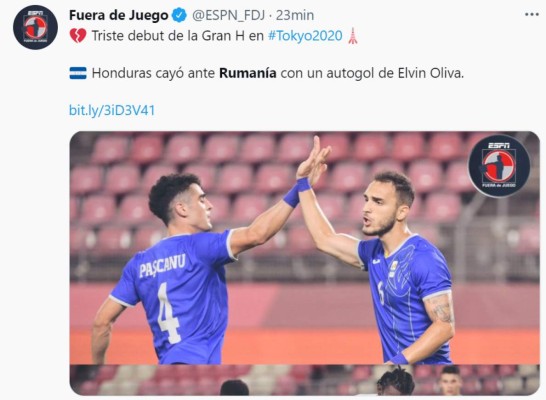Open the Fuera de Juego profile avatar

[35, 28]
